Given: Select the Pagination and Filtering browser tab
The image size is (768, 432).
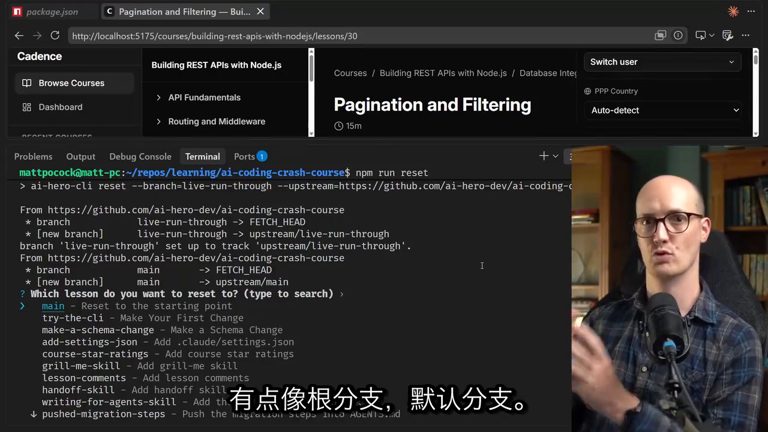Looking at the screenshot, I should 185,12.
